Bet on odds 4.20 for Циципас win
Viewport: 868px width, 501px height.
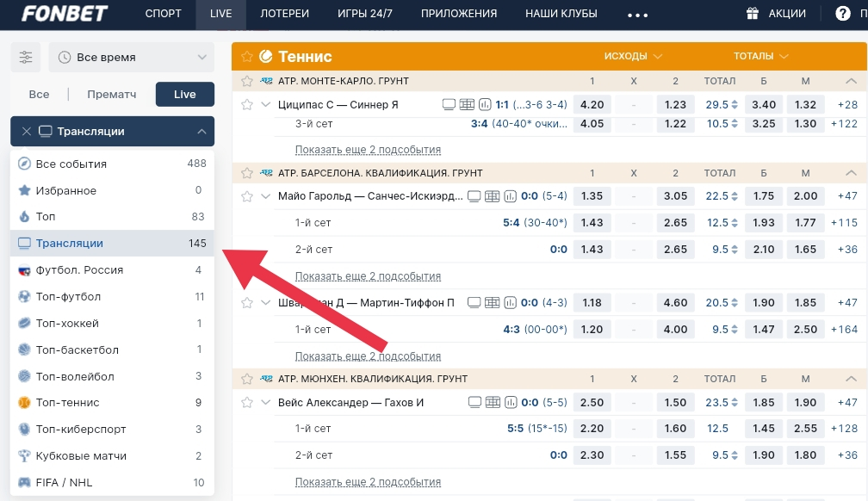click(592, 105)
